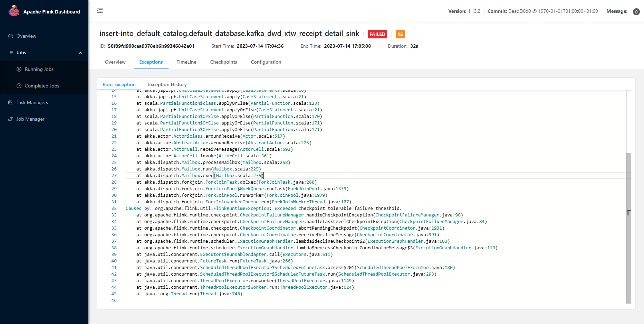Click the receiveDeclineMessage stack line

[288, 234]
